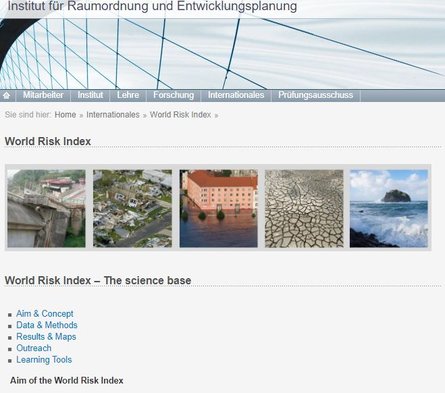Open the Aim & Concept link
Screen dimensions: 445x393
point(45,314)
